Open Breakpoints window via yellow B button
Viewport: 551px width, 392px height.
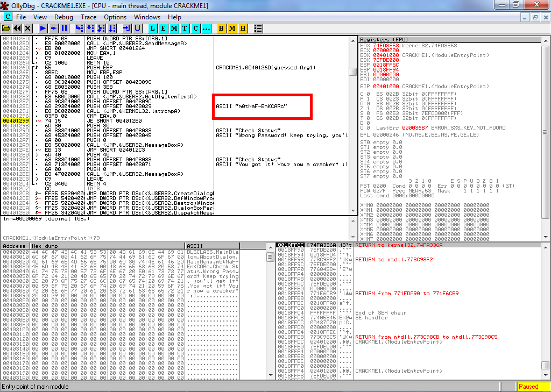(222, 28)
